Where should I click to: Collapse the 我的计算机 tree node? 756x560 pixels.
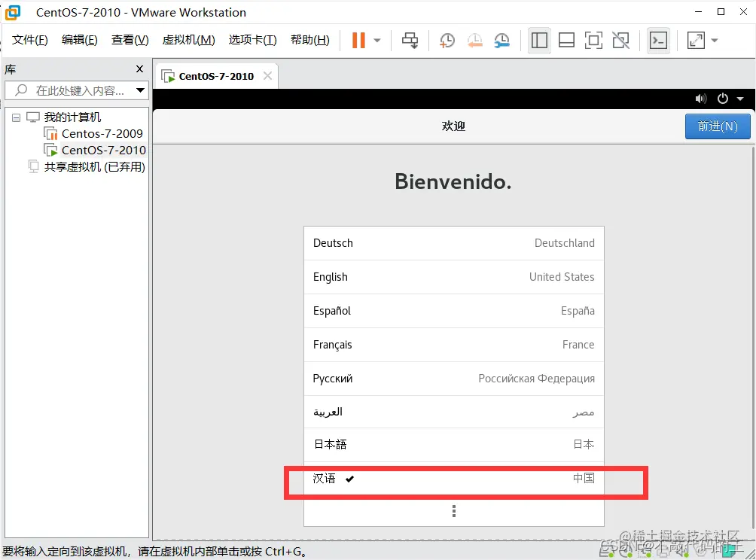(16, 117)
